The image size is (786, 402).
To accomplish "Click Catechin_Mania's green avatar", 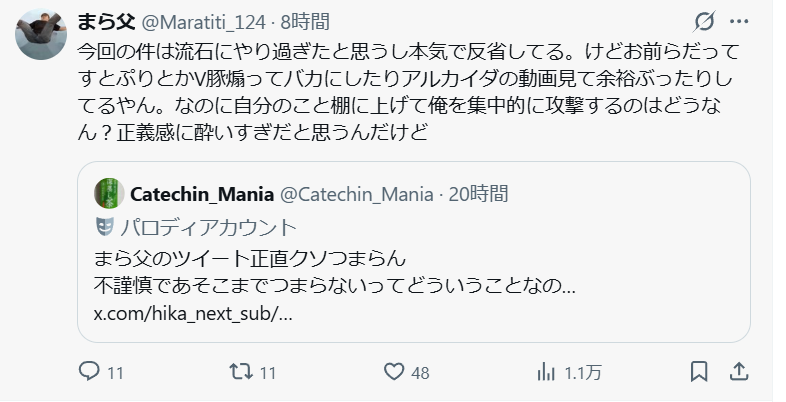I will 108,193.
